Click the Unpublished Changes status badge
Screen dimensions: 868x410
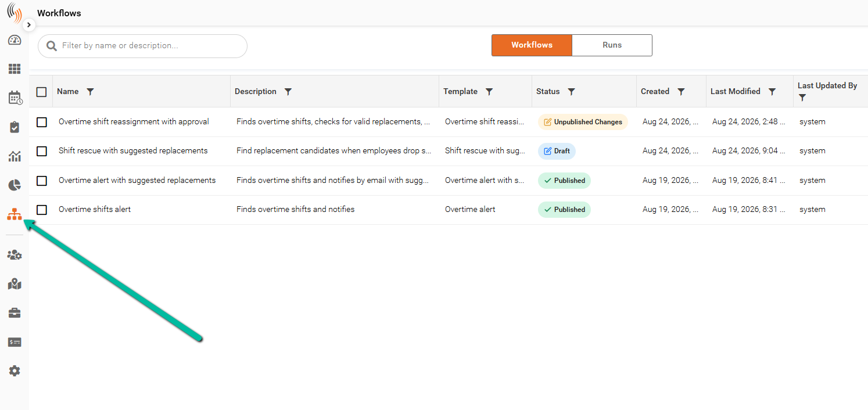click(x=583, y=122)
